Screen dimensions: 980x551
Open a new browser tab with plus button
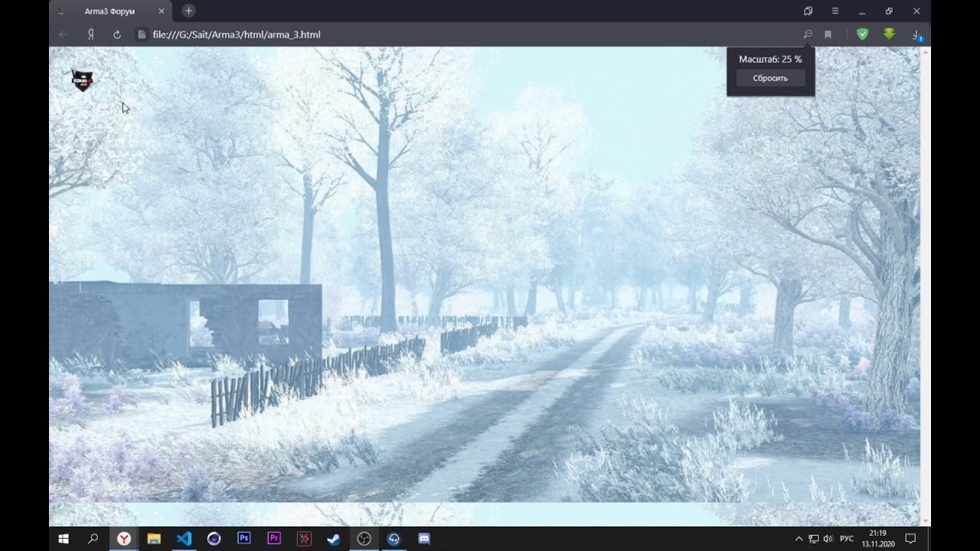188,11
